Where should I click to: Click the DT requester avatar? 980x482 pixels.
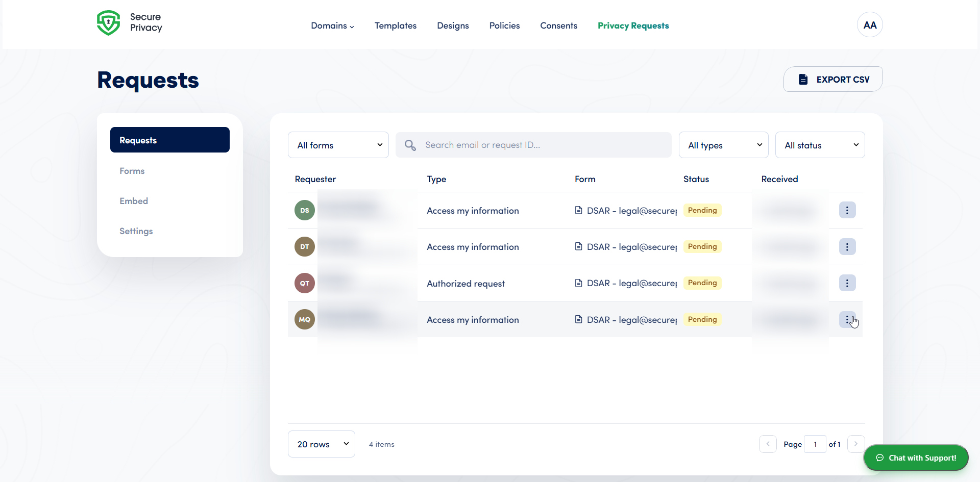[x=305, y=247]
